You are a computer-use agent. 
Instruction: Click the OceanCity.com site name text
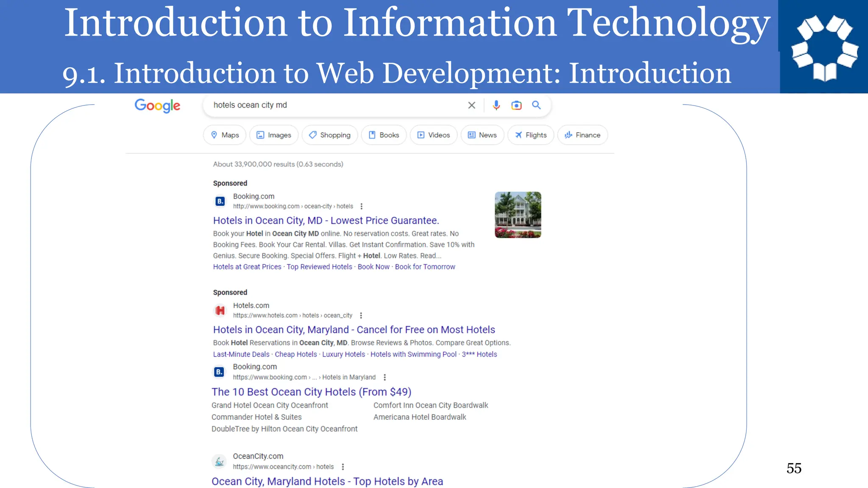pyautogui.click(x=258, y=456)
